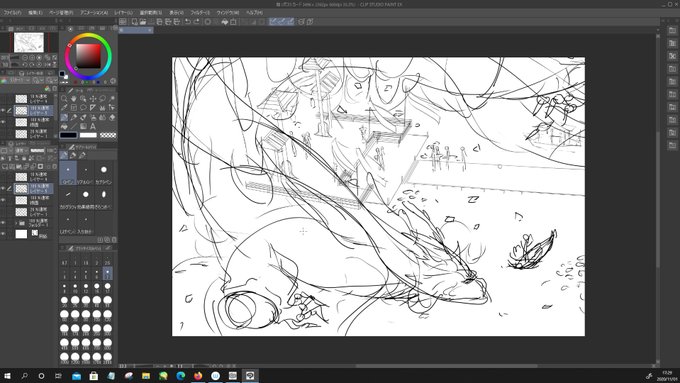This screenshot has width=680, height=383.
Task: Toggle Snap to grid in command bar
Action: 290,22
